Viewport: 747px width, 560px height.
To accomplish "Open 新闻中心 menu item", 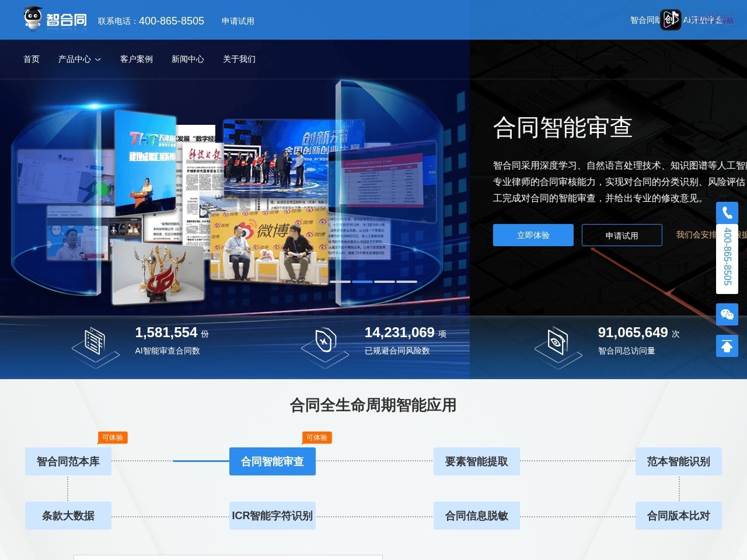I will (188, 59).
